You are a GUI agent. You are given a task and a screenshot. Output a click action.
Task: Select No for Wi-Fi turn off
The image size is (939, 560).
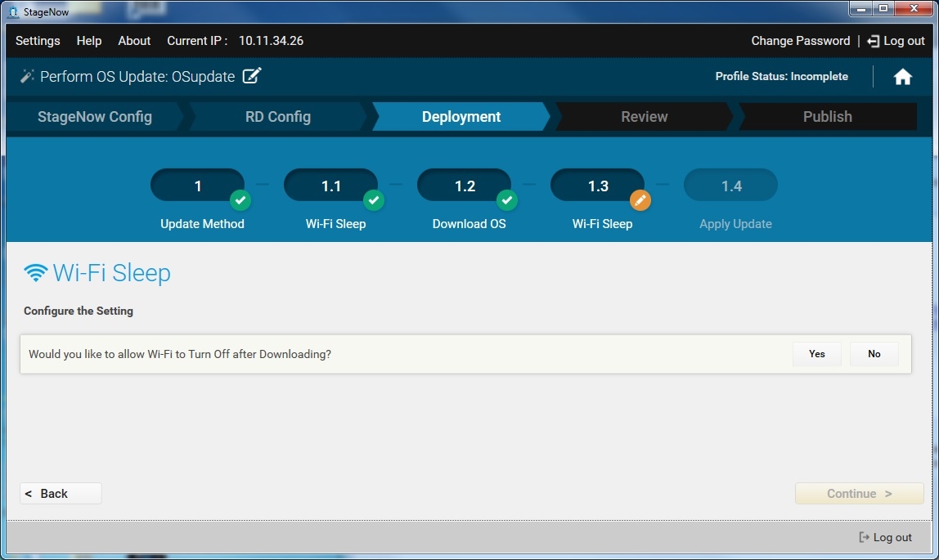click(874, 354)
